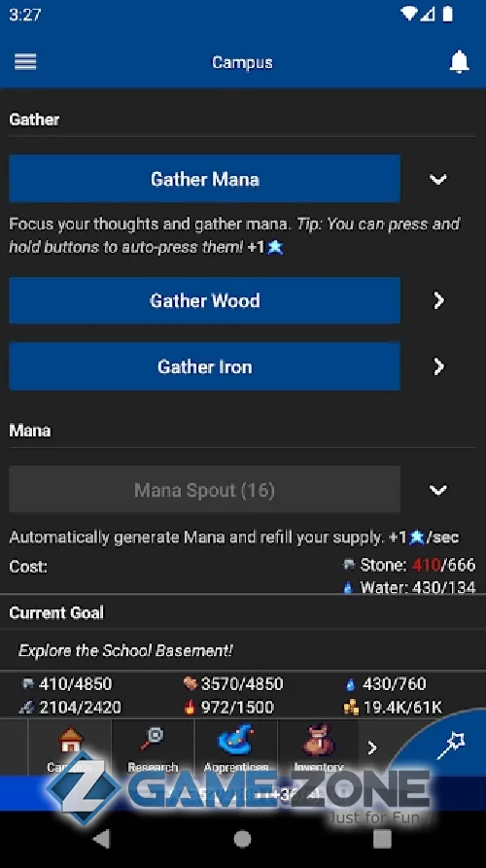Collapse the Gather Mana description chevron
Viewport: 486px width, 868px height.
coord(437,180)
